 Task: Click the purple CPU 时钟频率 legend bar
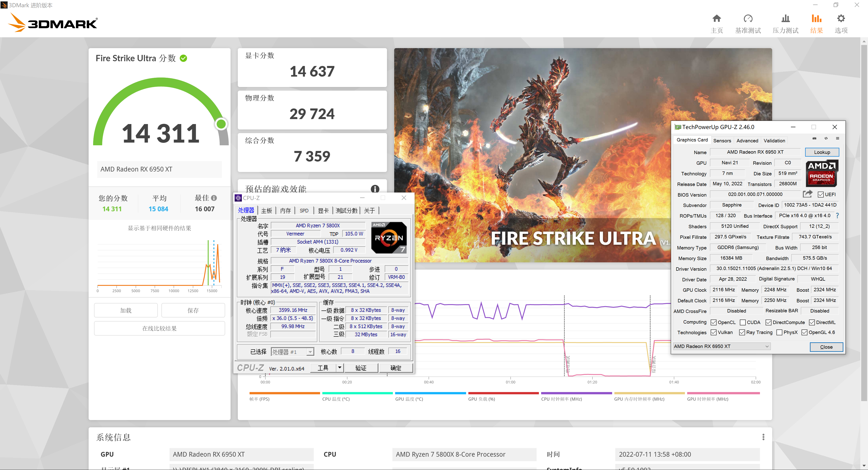576,393
